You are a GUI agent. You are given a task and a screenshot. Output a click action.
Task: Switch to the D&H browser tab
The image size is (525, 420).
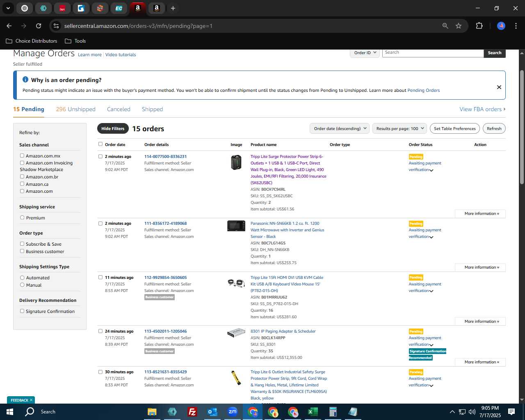tap(62, 8)
